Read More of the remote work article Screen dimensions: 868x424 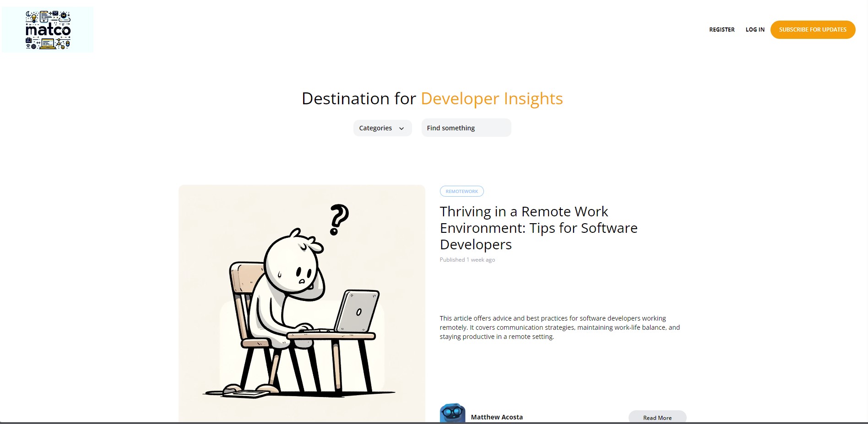pyautogui.click(x=657, y=417)
